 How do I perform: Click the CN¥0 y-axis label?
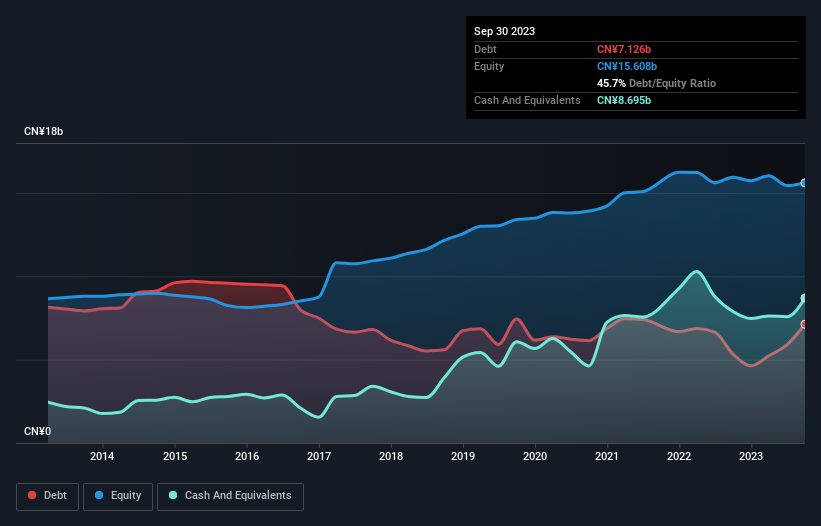[38, 431]
